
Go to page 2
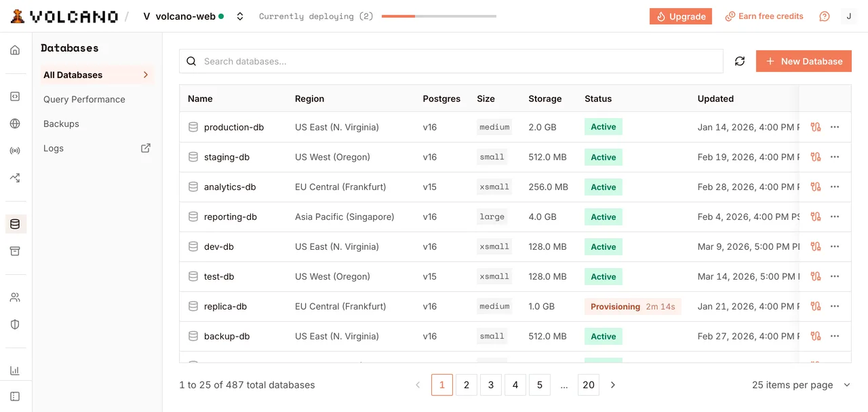tap(467, 385)
